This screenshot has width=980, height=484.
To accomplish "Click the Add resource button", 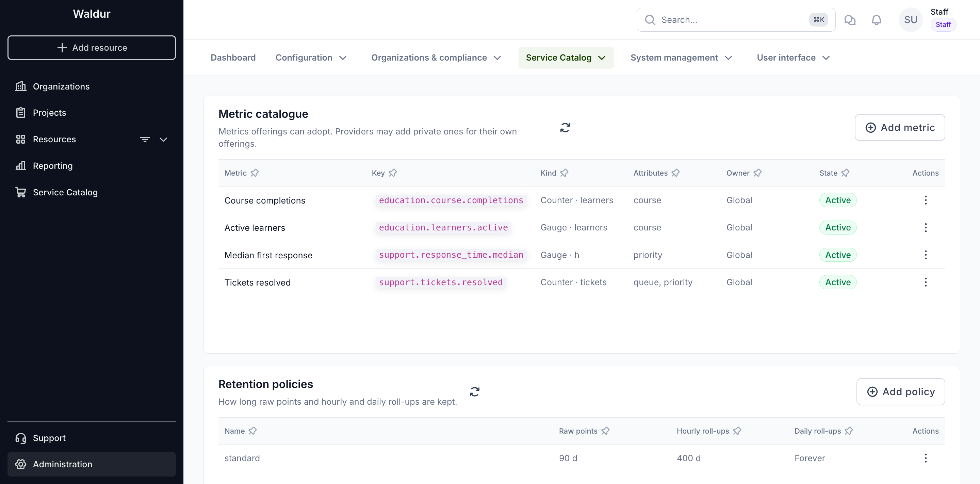I will click(x=91, y=48).
